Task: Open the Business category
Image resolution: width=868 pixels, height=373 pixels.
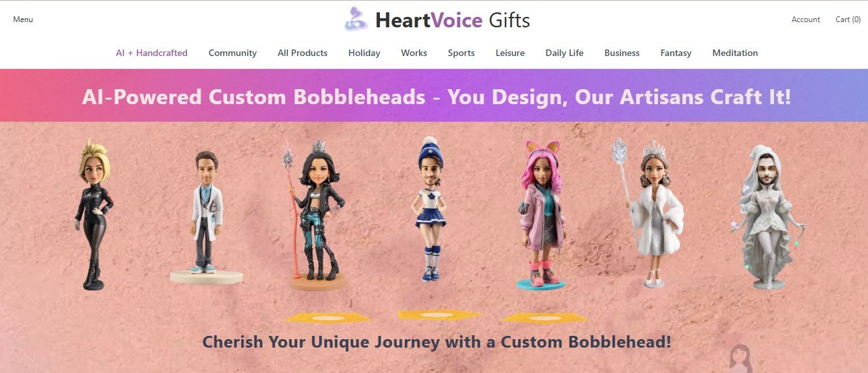Action: point(622,53)
